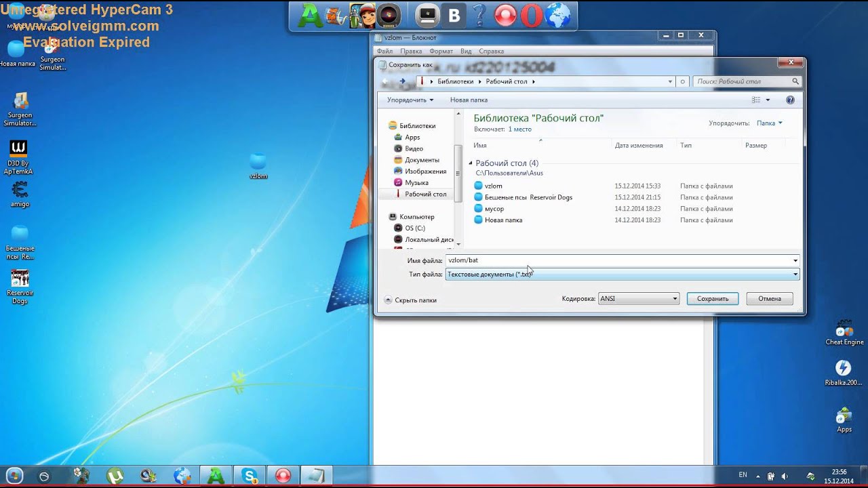The height and width of the screenshot is (488, 868).
Task: Open the Кодировка ANSI dropdown
Action: coord(639,298)
